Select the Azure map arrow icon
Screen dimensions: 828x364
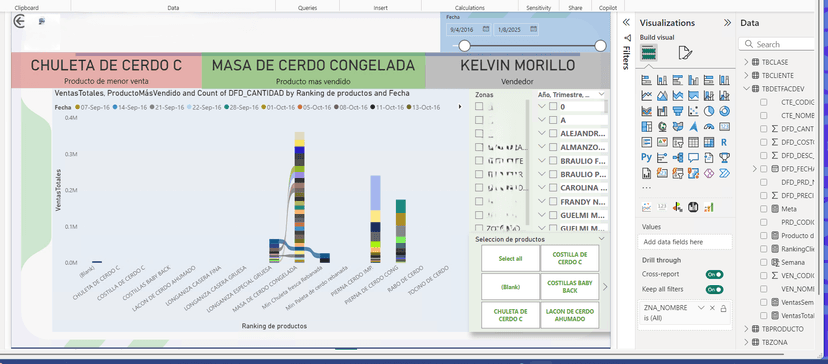pyautogui.click(x=693, y=127)
